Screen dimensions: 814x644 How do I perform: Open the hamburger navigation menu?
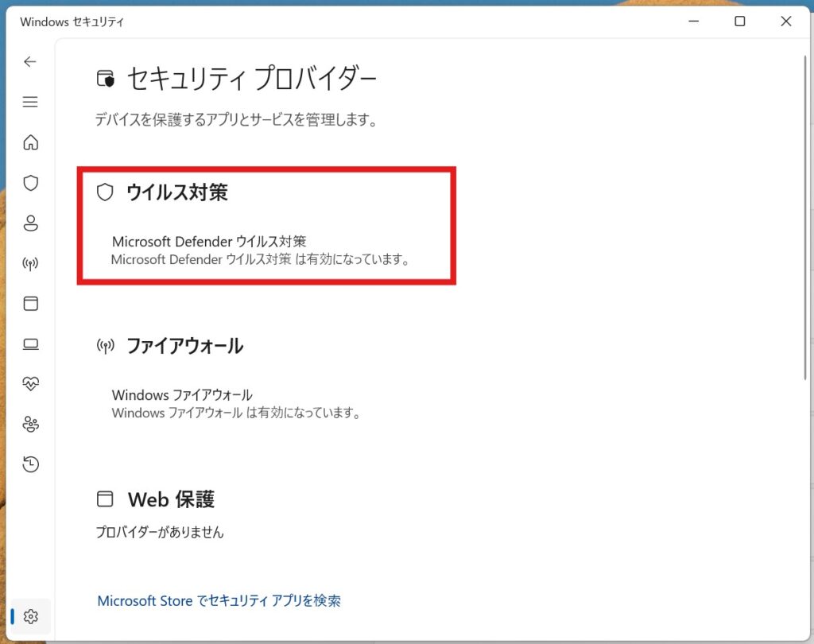coord(30,102)
